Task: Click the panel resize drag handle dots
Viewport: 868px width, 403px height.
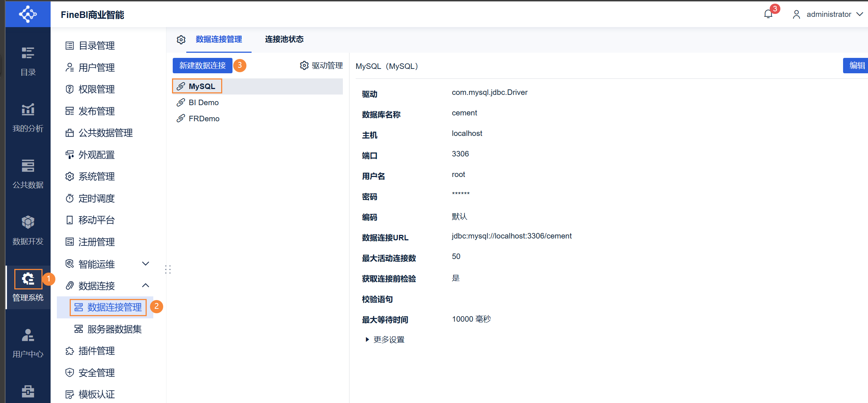Action: tap(168, 270)
